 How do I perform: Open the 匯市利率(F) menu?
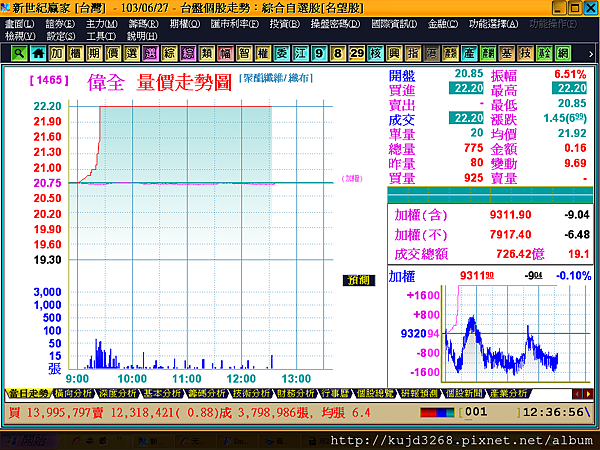[x=235, y=24]
